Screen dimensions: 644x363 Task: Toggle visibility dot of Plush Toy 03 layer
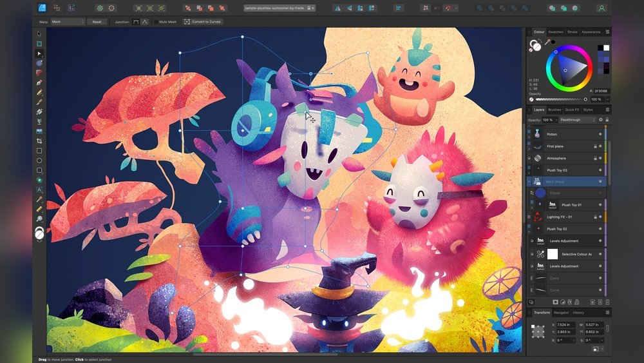(600, 170)
